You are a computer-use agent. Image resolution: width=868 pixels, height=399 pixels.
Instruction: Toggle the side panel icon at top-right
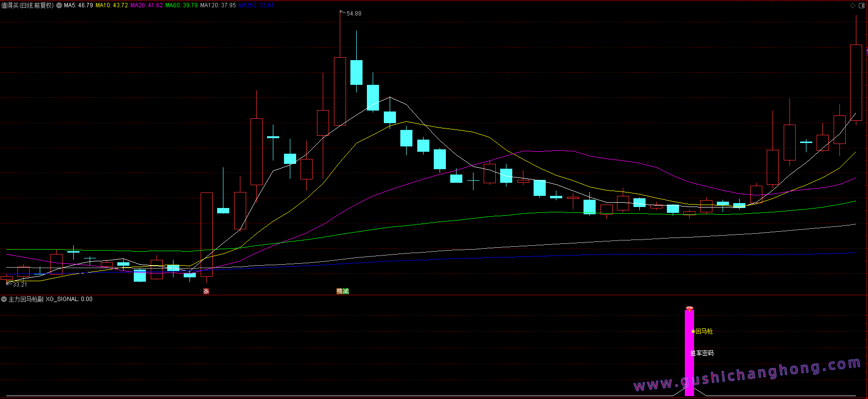coord(861,5)
